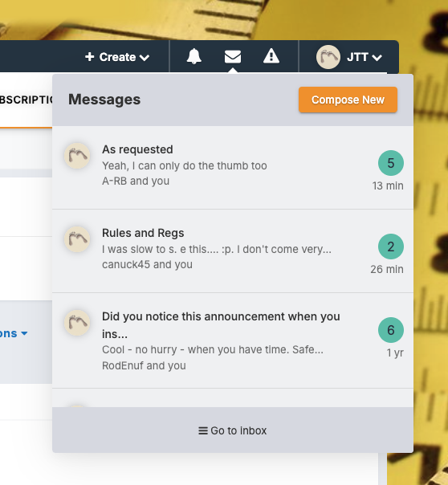
Task: Click 'A-RB and you' participants text
Action: 136,181
